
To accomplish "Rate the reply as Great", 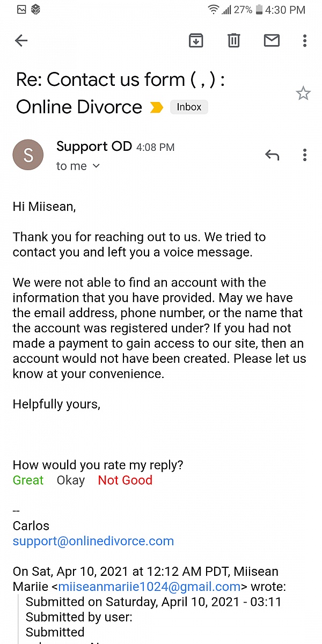I will pyautogui.click(x=28, y=480).
